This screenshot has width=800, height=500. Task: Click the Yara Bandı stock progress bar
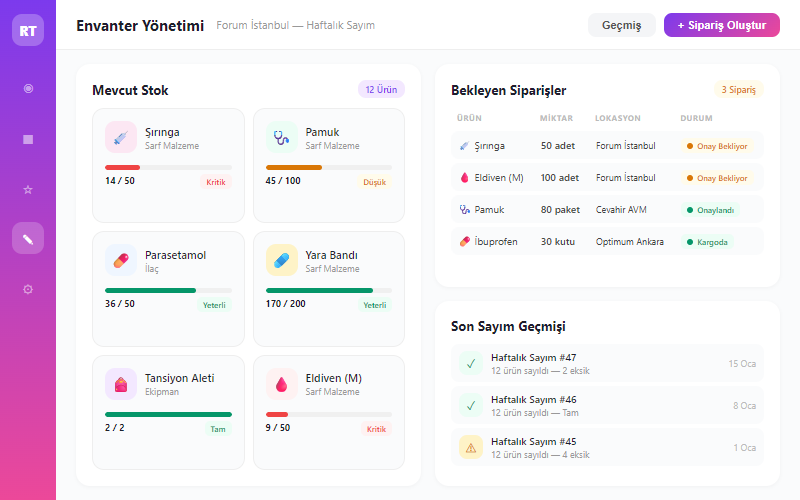pos(329,290)
